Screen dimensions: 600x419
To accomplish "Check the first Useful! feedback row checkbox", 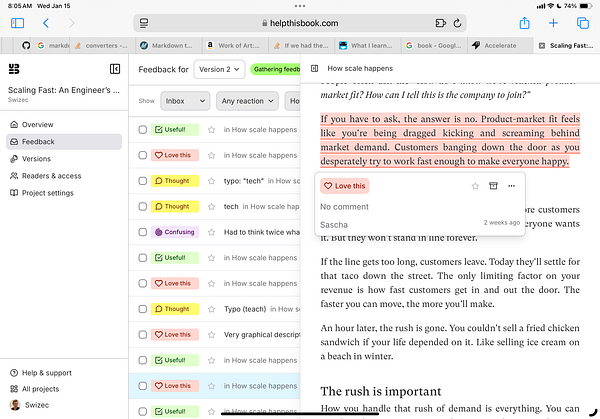I will (143, 130).
